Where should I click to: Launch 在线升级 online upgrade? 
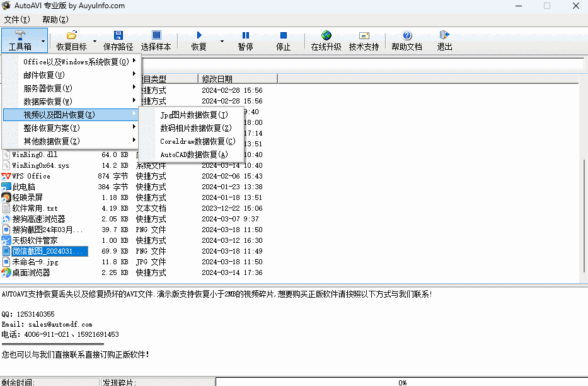pos(325,40)
